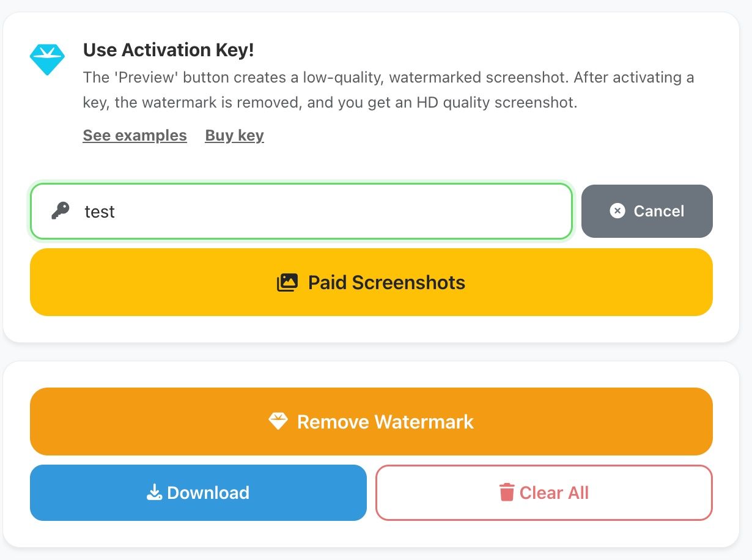Viewport: 752px width, 560px height.
Task: Click the image icon on Paid Screenshots button
Action: (287, 282)
